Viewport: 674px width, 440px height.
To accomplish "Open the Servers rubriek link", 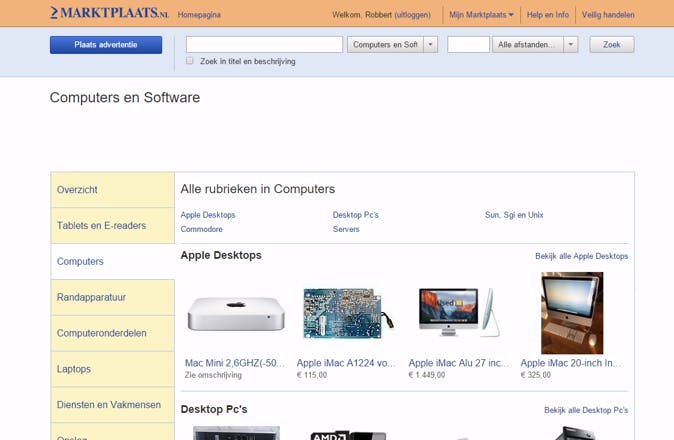I will [x=346, y=229].
